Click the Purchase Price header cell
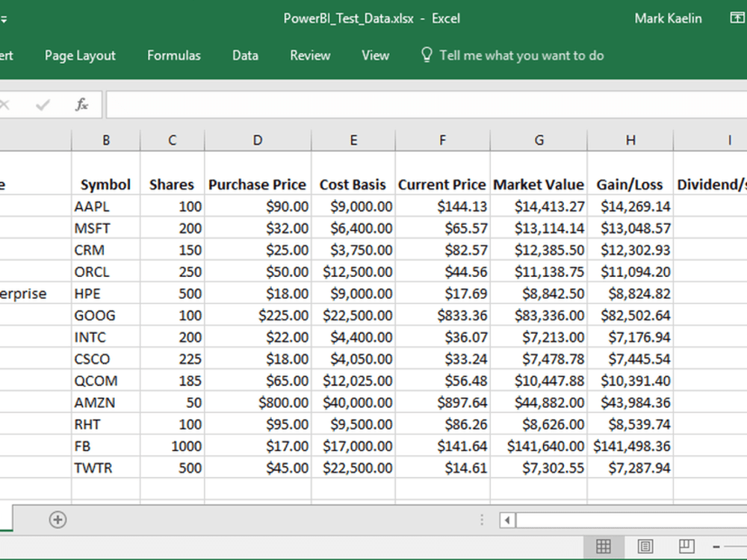 pyautogui.click(x=258, y=173)
